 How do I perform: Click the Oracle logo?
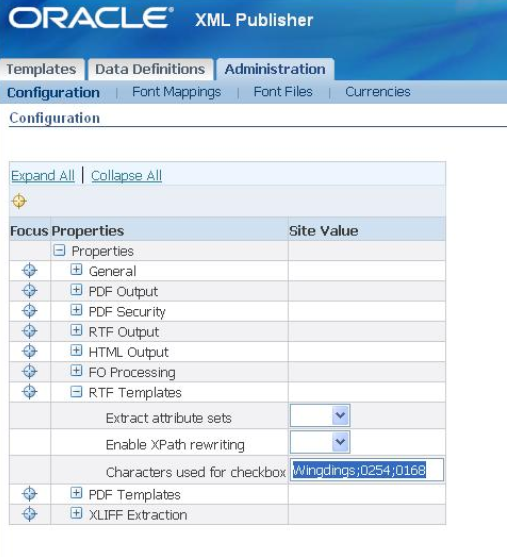[91, 18]
